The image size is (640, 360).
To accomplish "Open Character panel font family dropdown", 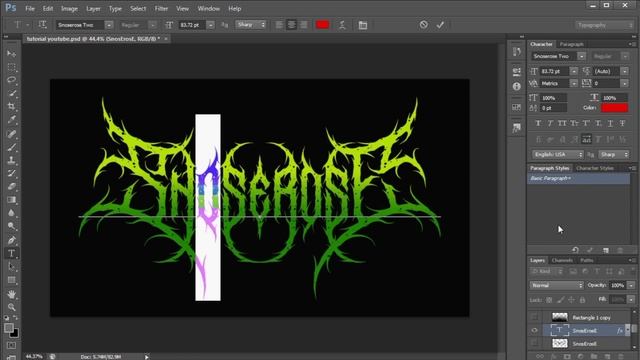I will point(581,56).
